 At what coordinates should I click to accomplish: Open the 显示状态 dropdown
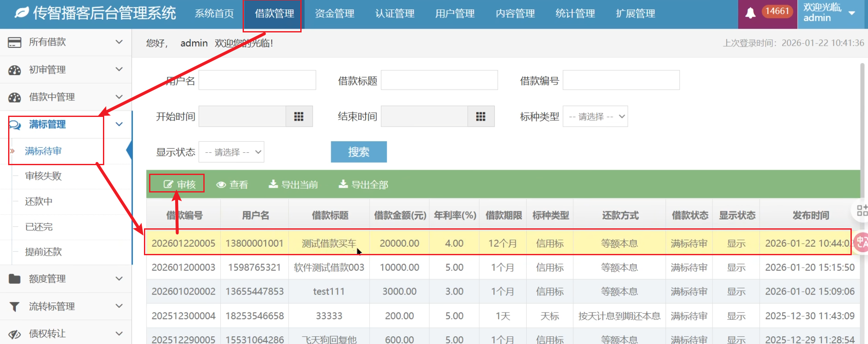click(x=231, y=152)
